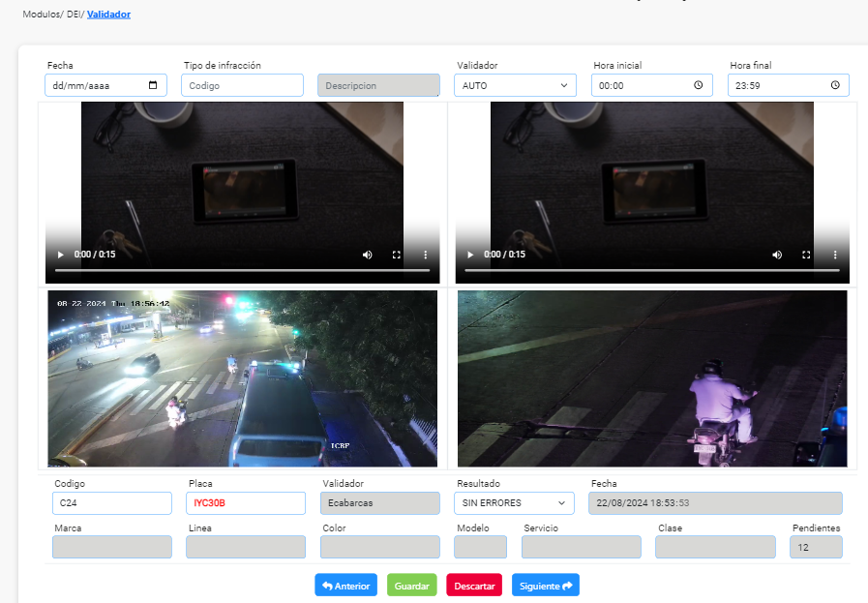Screen dimensions: 868x603
Task: Focus the Hora inicial 00:00 field
Action: tap(651, 85)
